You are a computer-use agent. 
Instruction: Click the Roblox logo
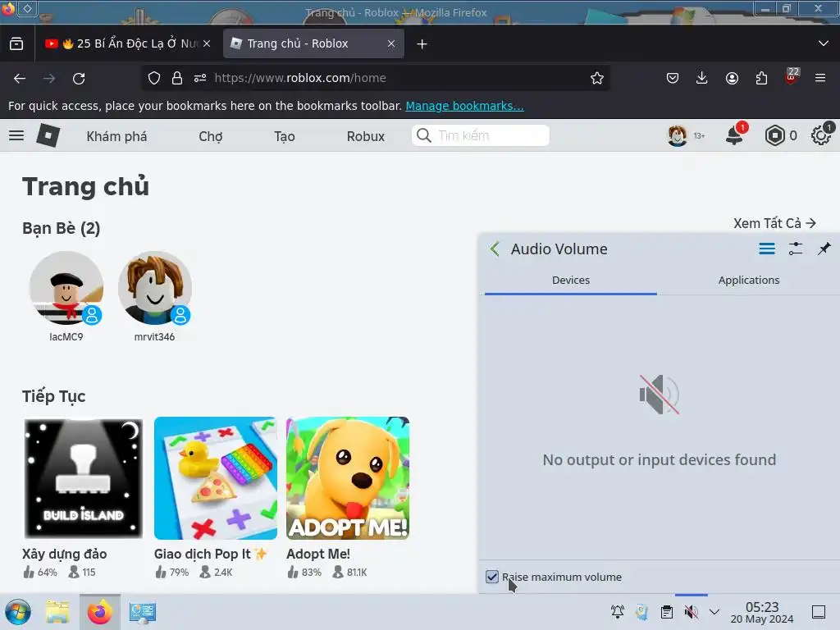point(48,135)
